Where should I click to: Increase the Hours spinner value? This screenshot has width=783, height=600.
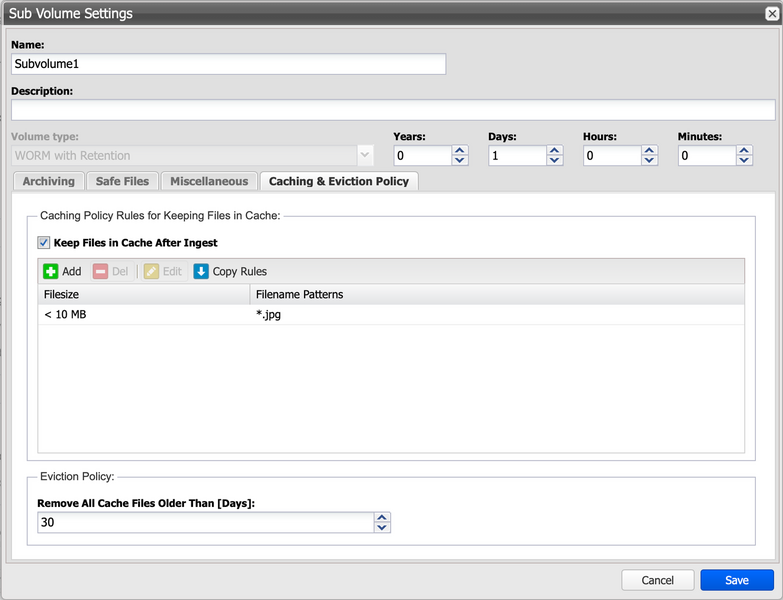650,151
